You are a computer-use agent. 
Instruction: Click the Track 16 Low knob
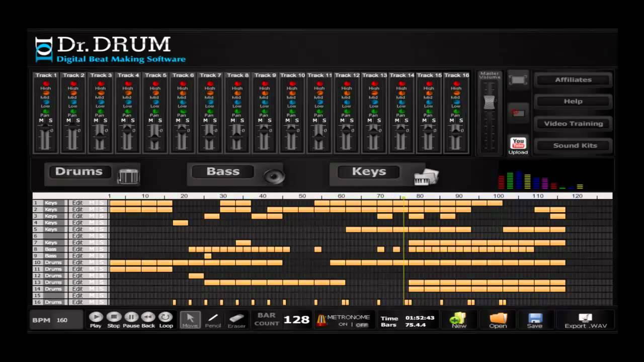[456, 102]
